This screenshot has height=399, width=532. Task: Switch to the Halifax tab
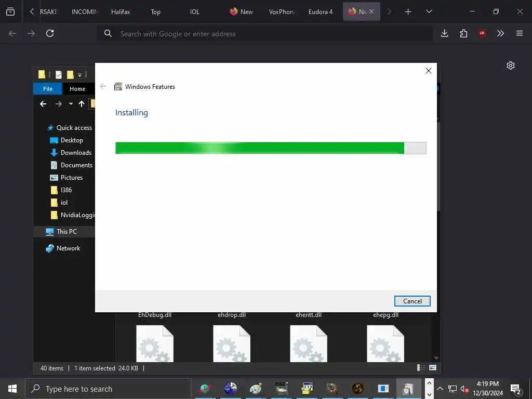[x=121, y=12]
